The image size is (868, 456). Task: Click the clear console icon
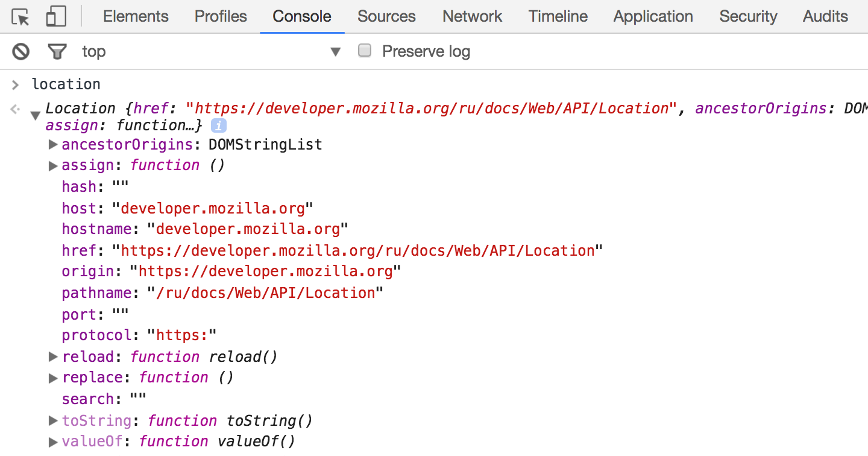tap(21, 52)
